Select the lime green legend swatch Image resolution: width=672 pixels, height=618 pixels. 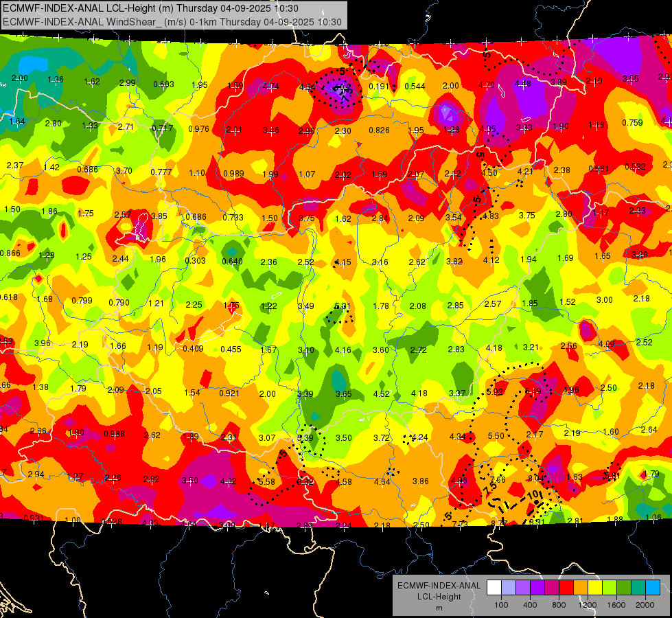click(x=610, y=587)
